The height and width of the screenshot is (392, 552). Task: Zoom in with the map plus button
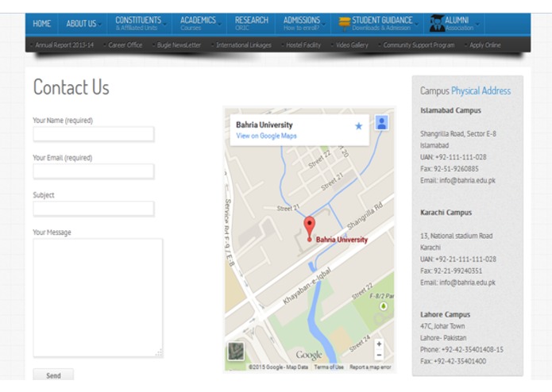[x=379, y=344]
